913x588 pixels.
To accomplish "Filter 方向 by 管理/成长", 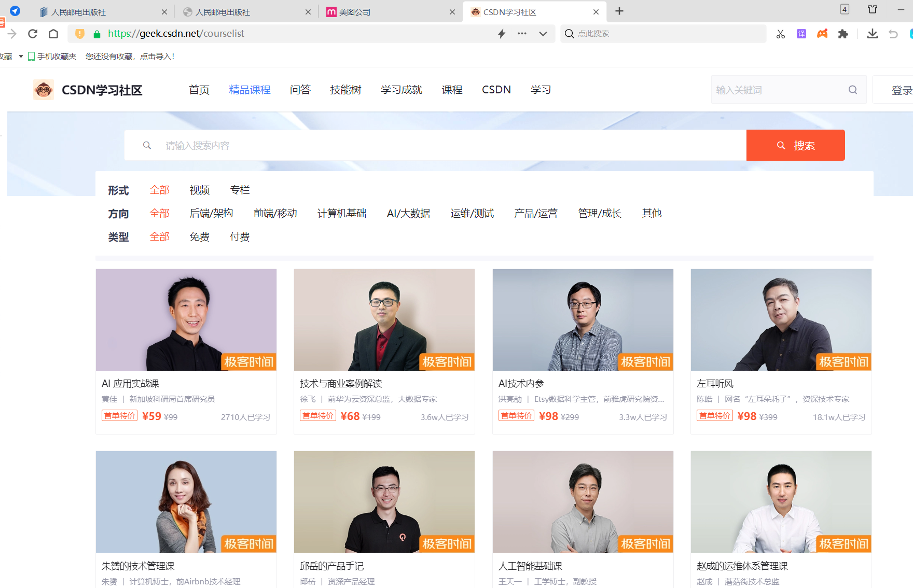I will [x=600, y=213].
